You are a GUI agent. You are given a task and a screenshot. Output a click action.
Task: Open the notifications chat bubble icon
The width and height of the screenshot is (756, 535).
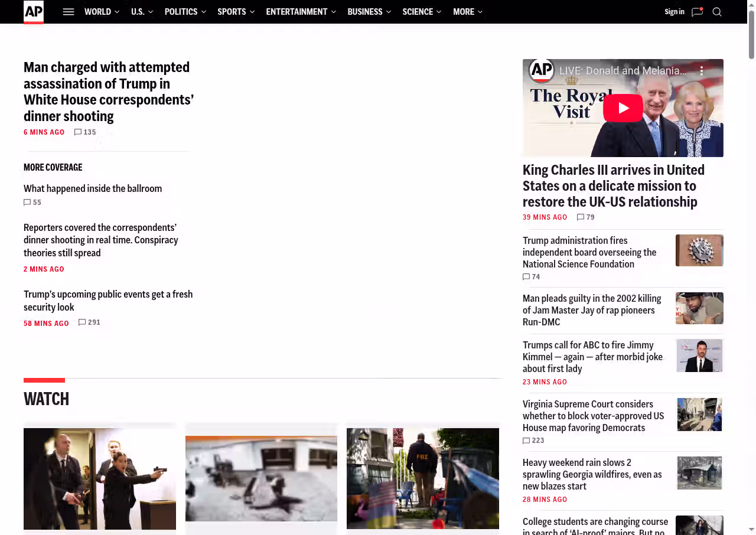pyautogui.click(x=697, y=12)
